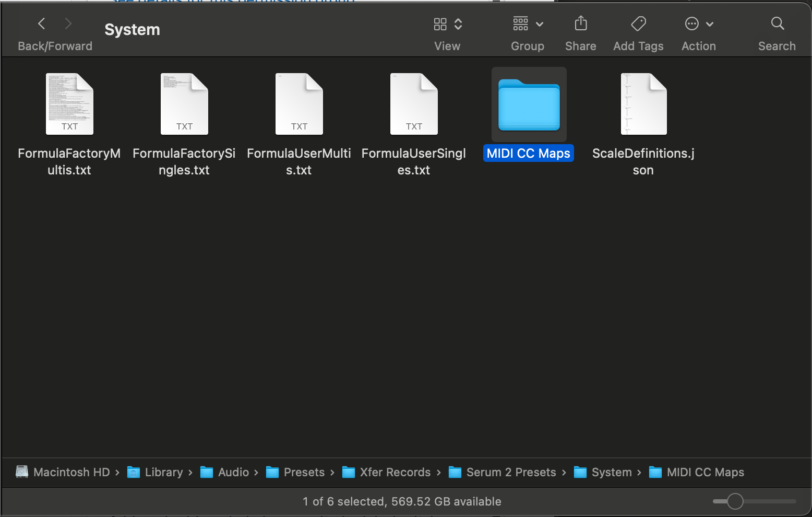This screenshot has height=517, width=812.
Task: Open the View style chevron selector
Action: pyautogui.click(x=458, y=24)
